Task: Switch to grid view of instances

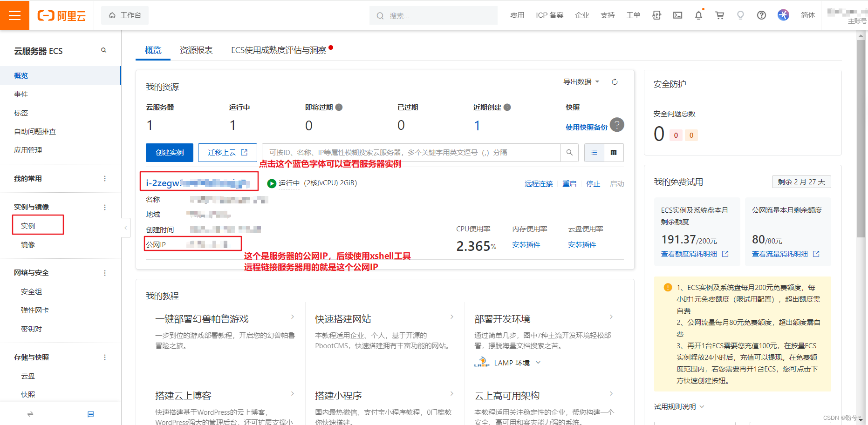Action: pyautogui.click(x=614, y=153)
